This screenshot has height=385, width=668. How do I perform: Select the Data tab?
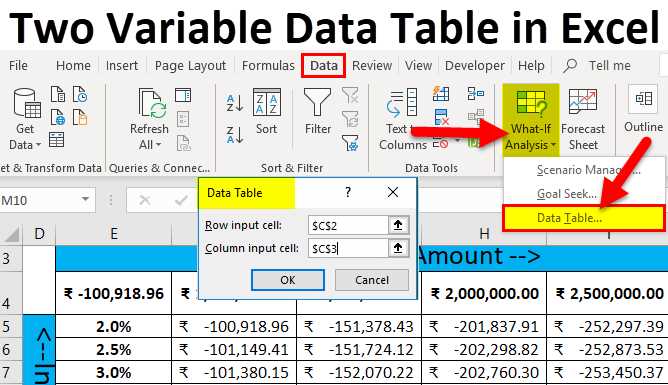click(x=323, y=66)
